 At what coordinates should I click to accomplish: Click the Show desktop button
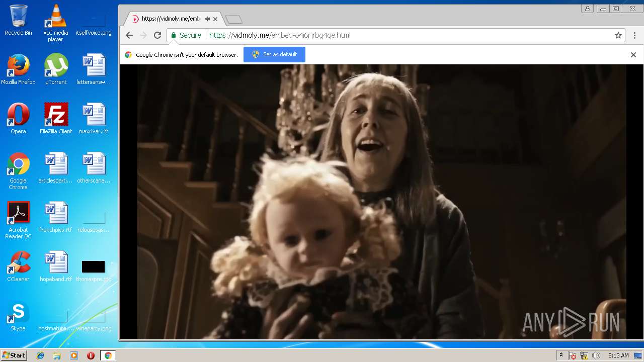tap(638, 355)
